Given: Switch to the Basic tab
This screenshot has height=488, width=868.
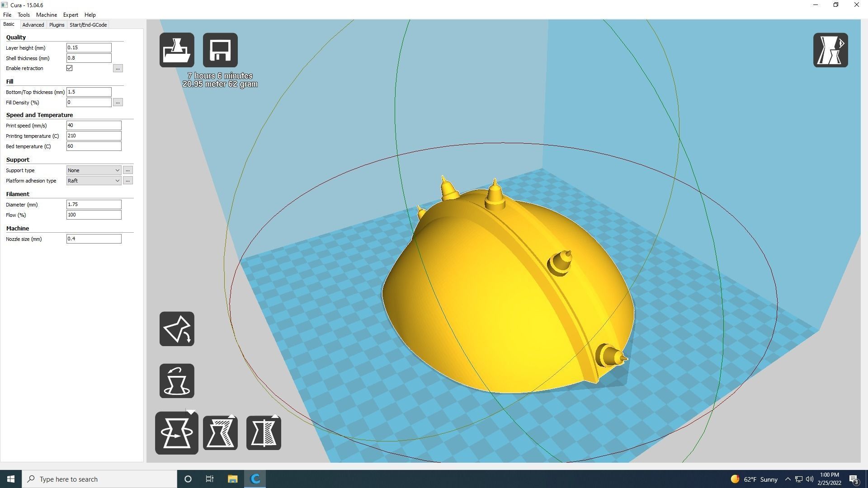Looking at the screenshot, I should pyautogui.click(x=9, y=24).
